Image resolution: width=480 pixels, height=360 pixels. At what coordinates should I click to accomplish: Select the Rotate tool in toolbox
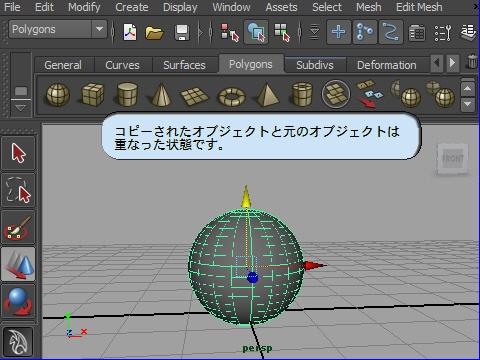[18, 302]
